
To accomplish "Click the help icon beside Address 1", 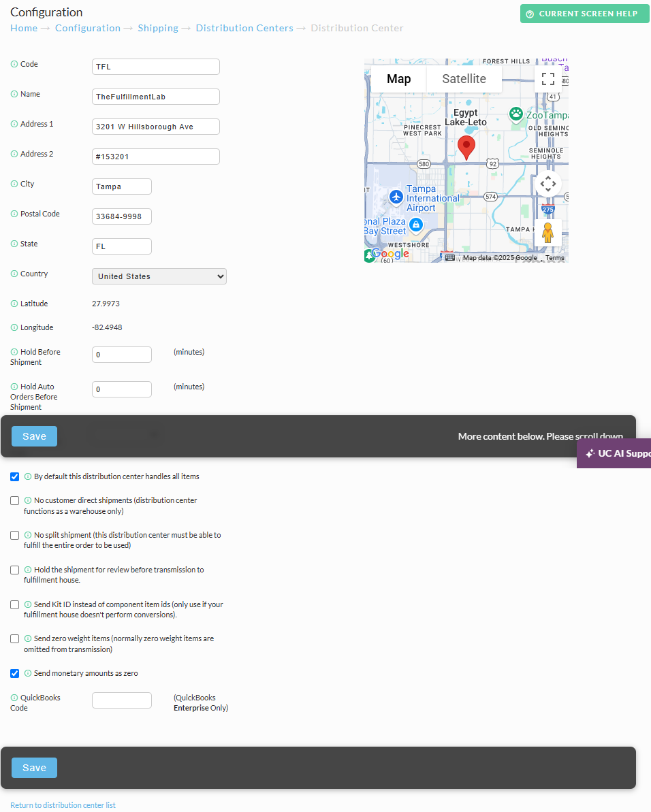I will pos(14,125).
